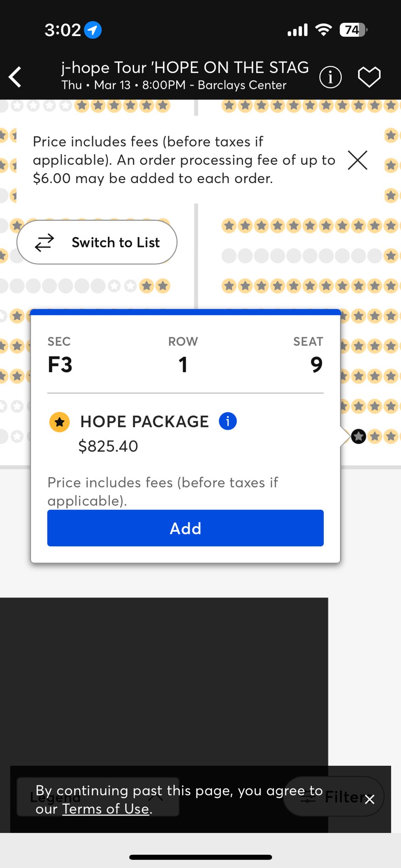Tap the j-hope Tour event title
Viewport: 401px width, 868px height.
pos(185,68)
